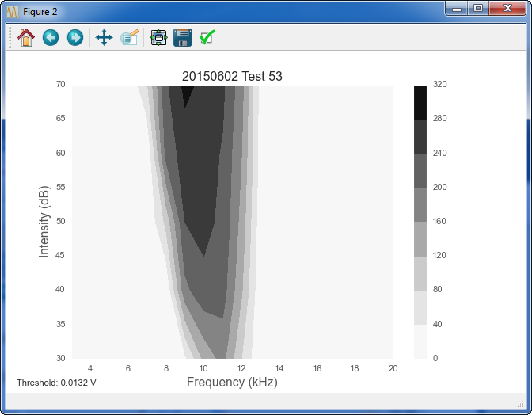532x415 pixels.
Task: Click the window resize grip corner
Action: (521, 403)
